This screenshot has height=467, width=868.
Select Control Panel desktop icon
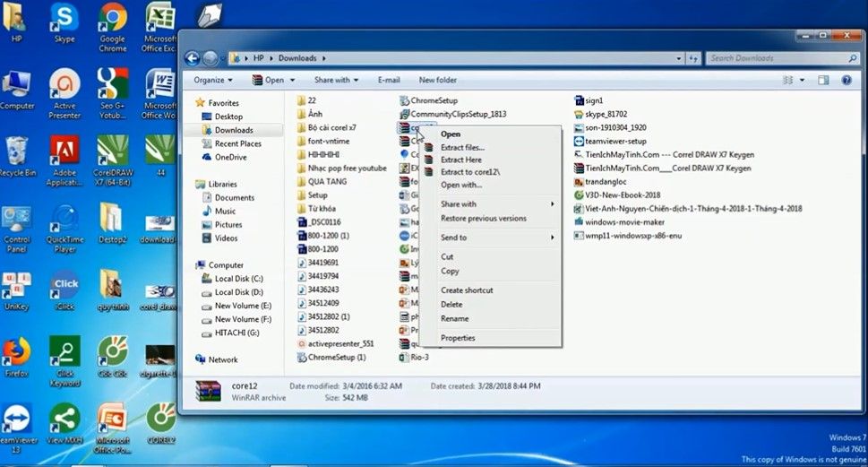17,229
